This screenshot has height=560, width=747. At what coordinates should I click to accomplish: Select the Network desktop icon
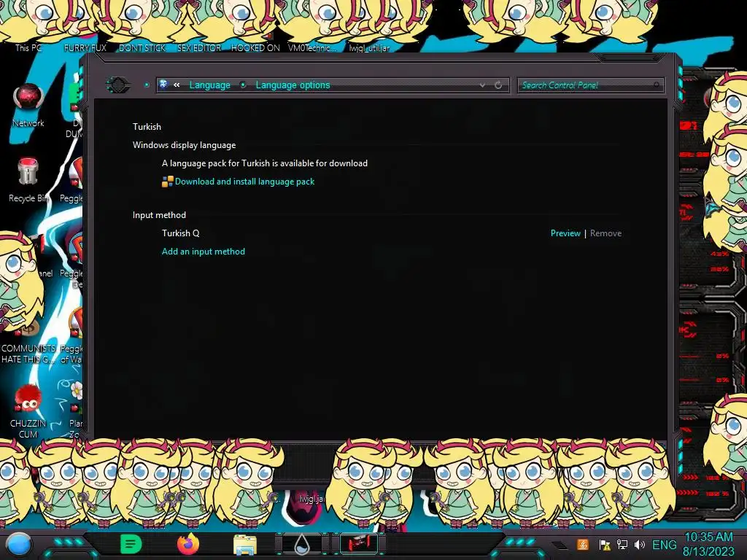pyautogui.click(x=28, y=106)
